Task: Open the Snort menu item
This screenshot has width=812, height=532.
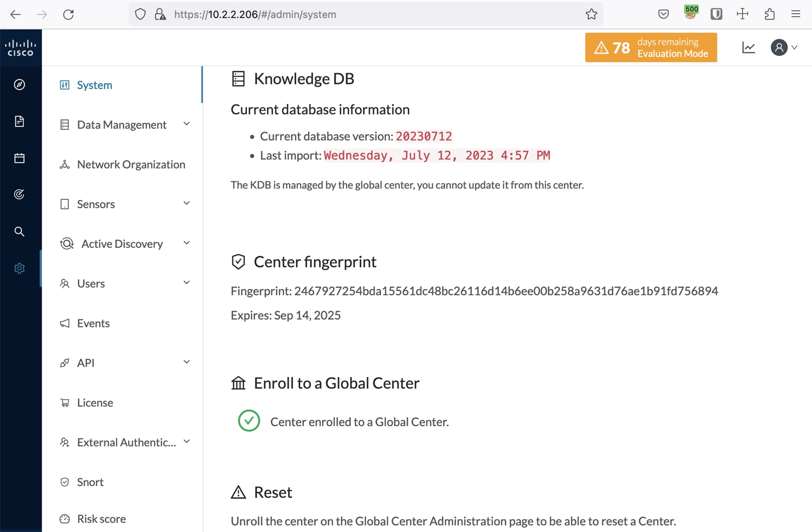Action: (x=90, y=482)
